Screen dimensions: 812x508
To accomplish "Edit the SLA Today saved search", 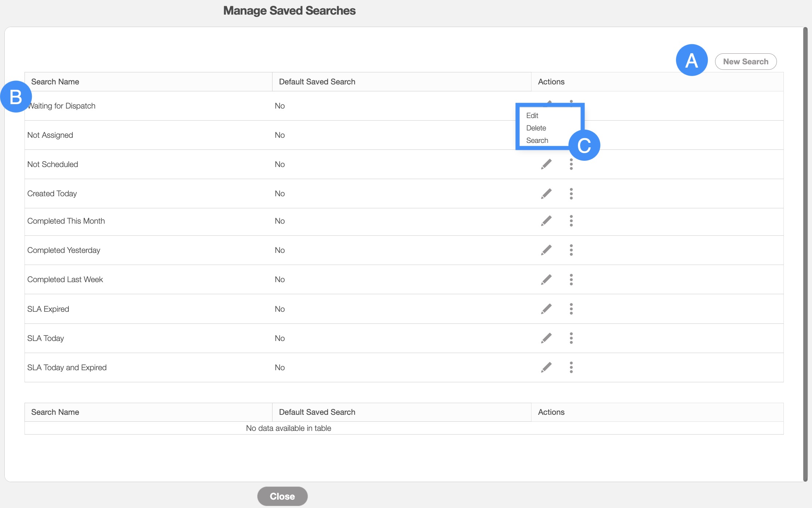I will (x=546, y=338).
